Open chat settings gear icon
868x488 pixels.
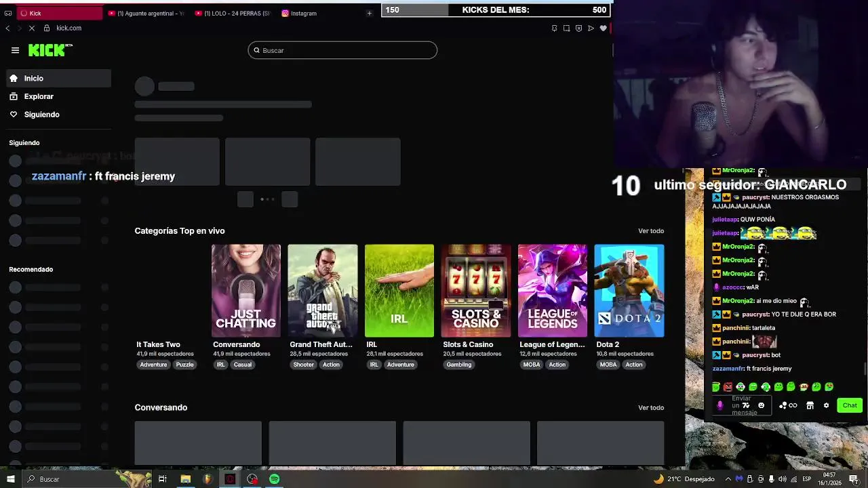(826, 405)
